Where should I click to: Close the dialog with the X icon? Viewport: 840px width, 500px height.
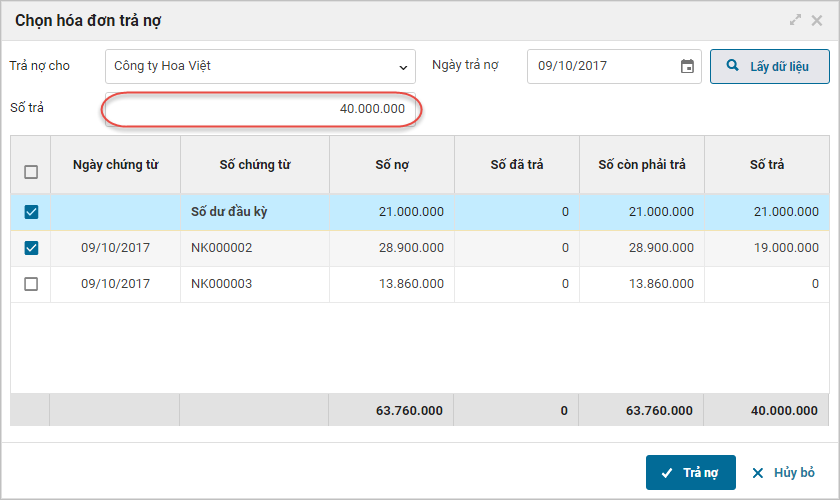tap(817, 20)
